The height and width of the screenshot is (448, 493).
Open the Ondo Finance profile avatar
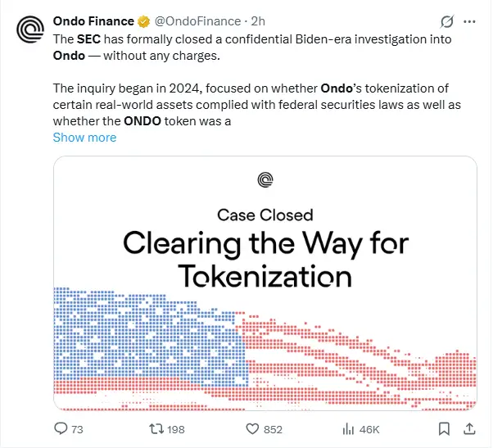coord(29,32)
